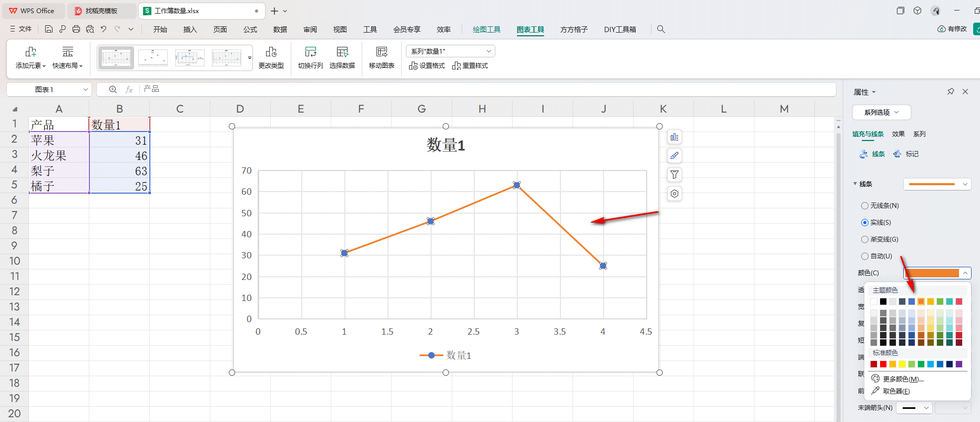Select the Solid Line (实线) radio button
Image resolution: width=980 pixels, height=422 pixels.
[865, 223]
